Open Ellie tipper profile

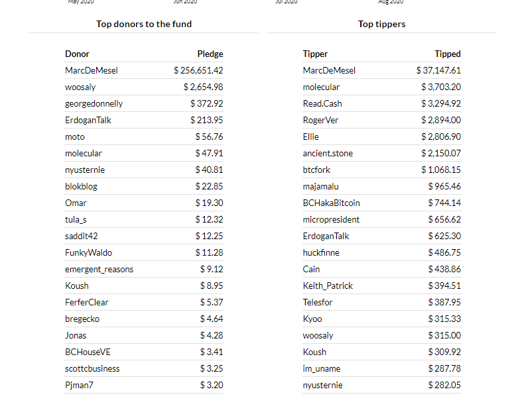click(x=310, y=136)
